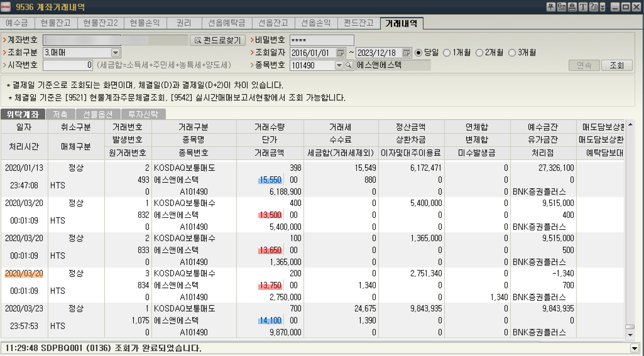Switch to the 선옵예탁금 tab
644x356 pixels.
(227, 23)
